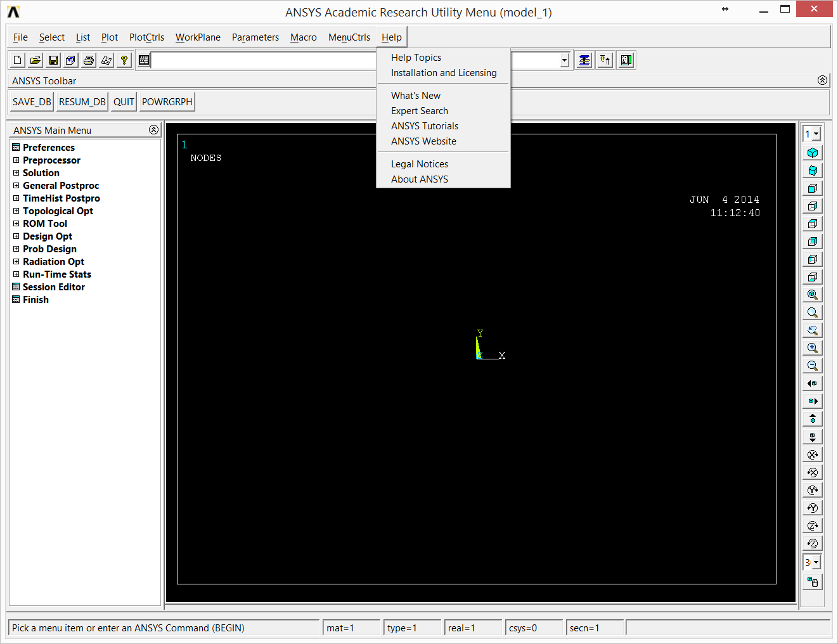This screenshot has width=838, height=644.
Task: Expand the General Postproc tree node
Action: [x=16, y=186]
